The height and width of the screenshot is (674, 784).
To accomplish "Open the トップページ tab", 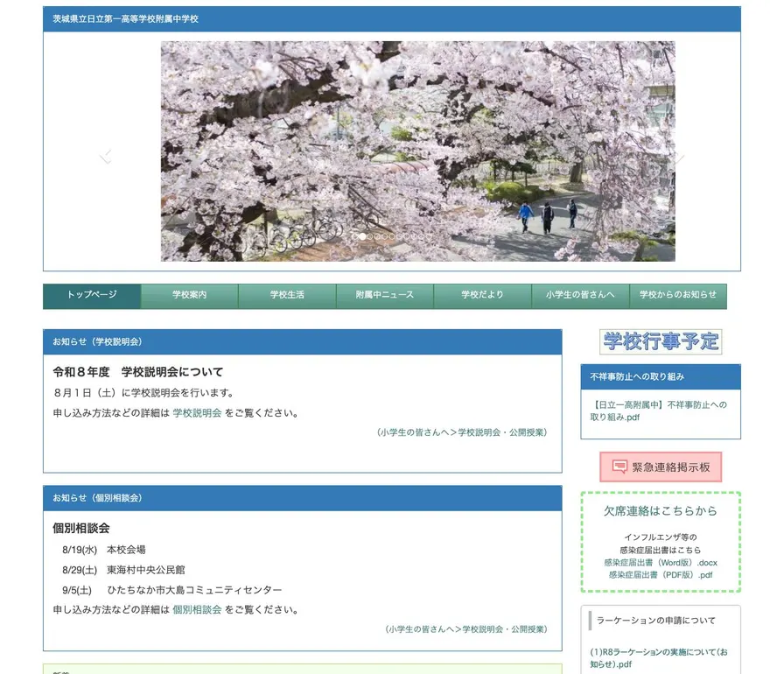I will pyautogui.click(x=92, y=296).
